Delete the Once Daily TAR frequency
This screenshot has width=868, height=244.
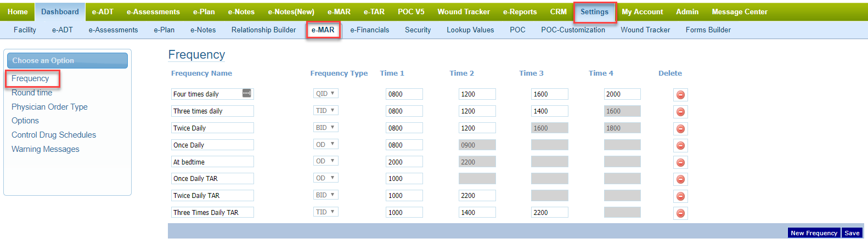click(x=680, y=179)
